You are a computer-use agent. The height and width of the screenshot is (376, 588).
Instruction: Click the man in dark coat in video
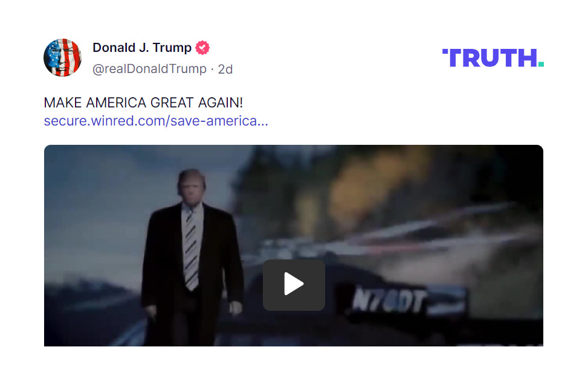point(192,258)
